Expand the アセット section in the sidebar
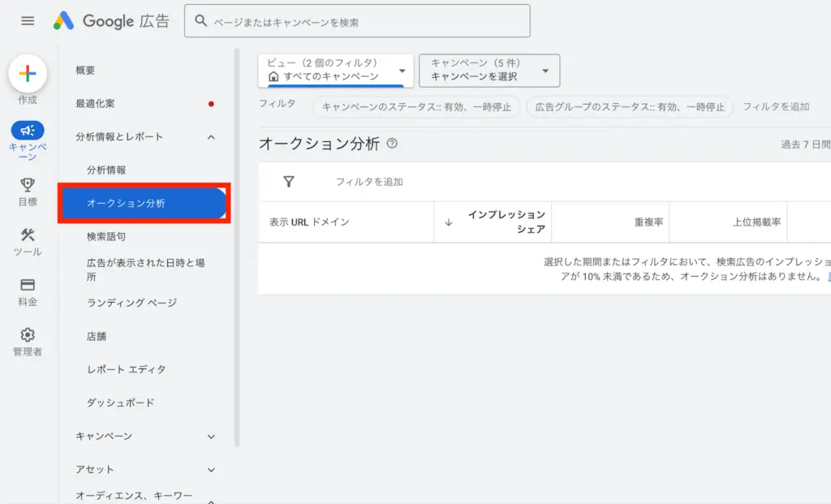Image resolution: width=831 pixels, height=504 pixels. pos(144,469)
